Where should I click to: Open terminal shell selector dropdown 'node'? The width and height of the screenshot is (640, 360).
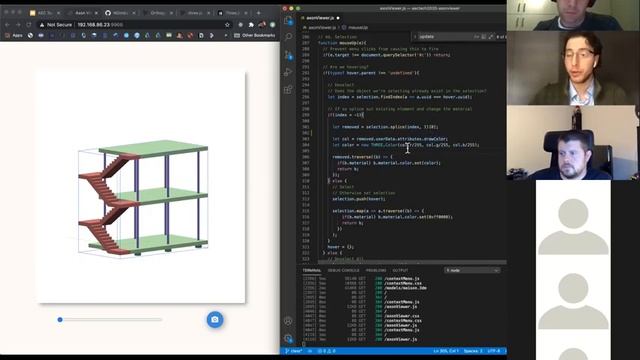[472, 270]
